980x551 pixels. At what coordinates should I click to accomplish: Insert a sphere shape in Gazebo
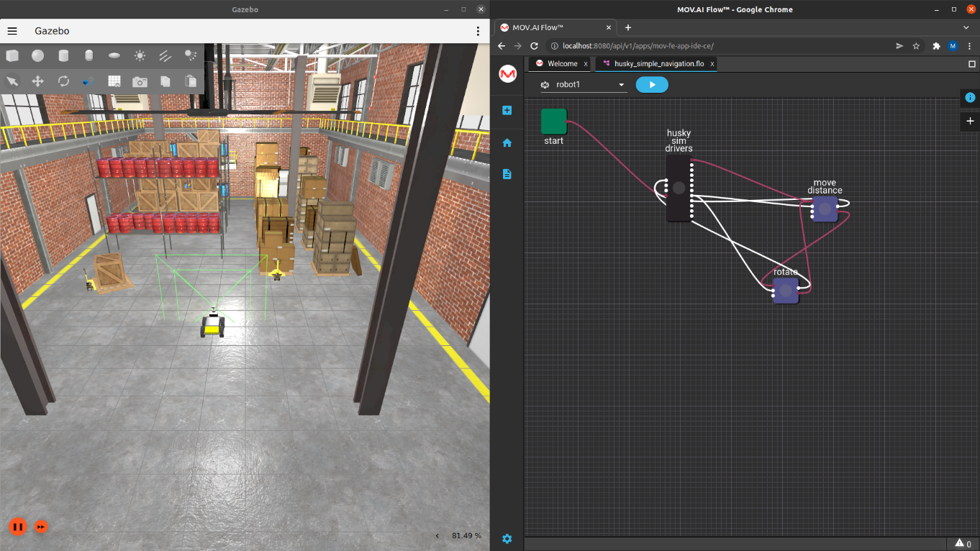click(x=37, y=55)
